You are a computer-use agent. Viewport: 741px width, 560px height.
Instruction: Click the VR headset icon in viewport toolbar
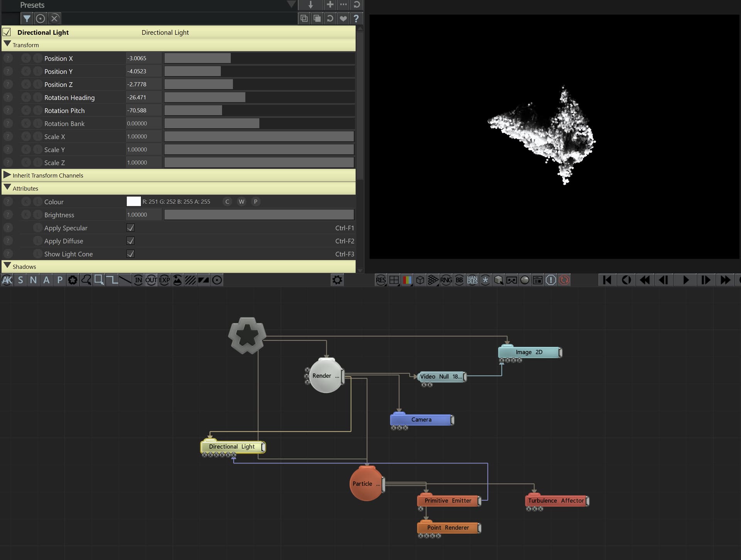pos(511,280)
